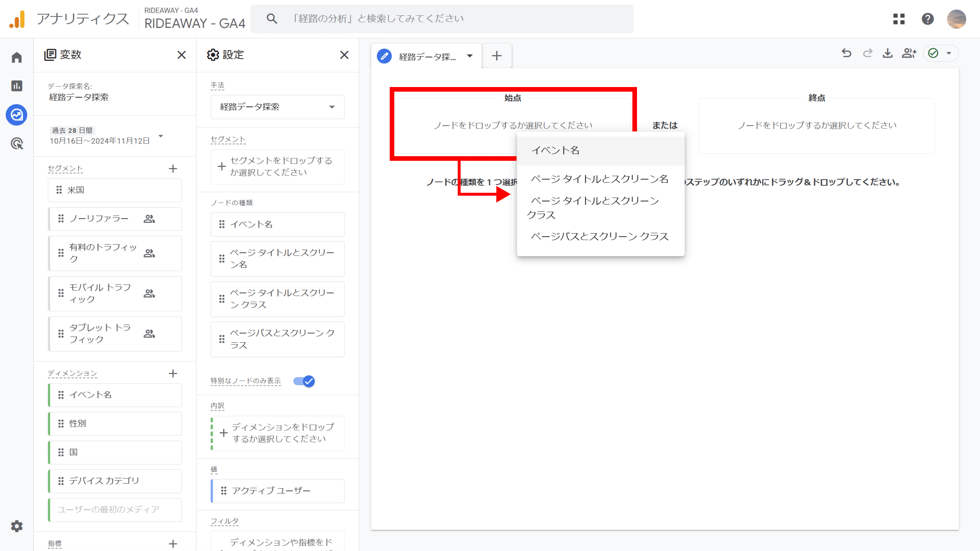Select ページ タイトルとスクリーン クラス node type chip
This screenshot has width=980, height=551.
tap(278, 299)
